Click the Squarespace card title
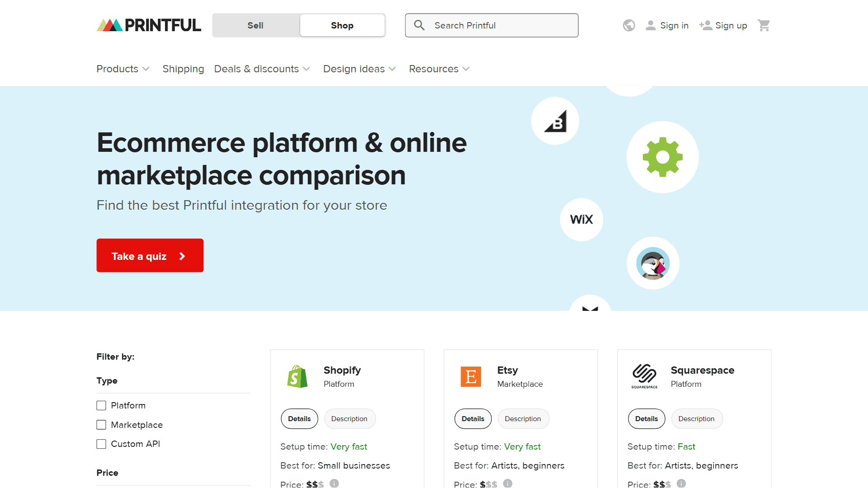 click(x=702, y=370)
